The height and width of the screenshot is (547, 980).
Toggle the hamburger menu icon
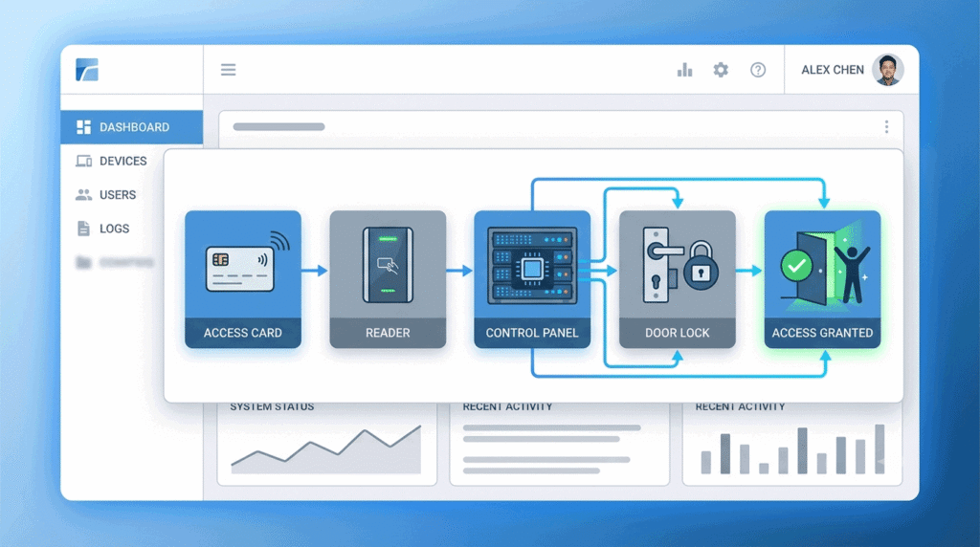pos(228,69)
